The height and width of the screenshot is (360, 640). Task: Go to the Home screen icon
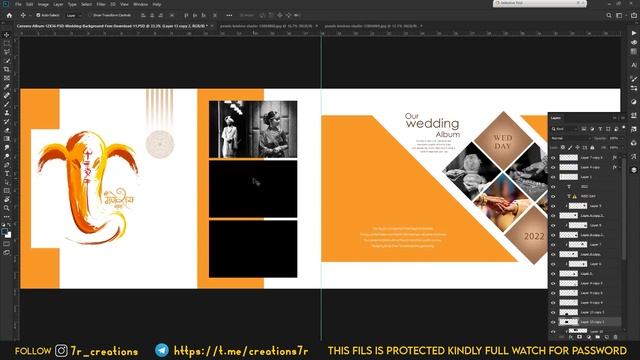(x=9, y=16)
